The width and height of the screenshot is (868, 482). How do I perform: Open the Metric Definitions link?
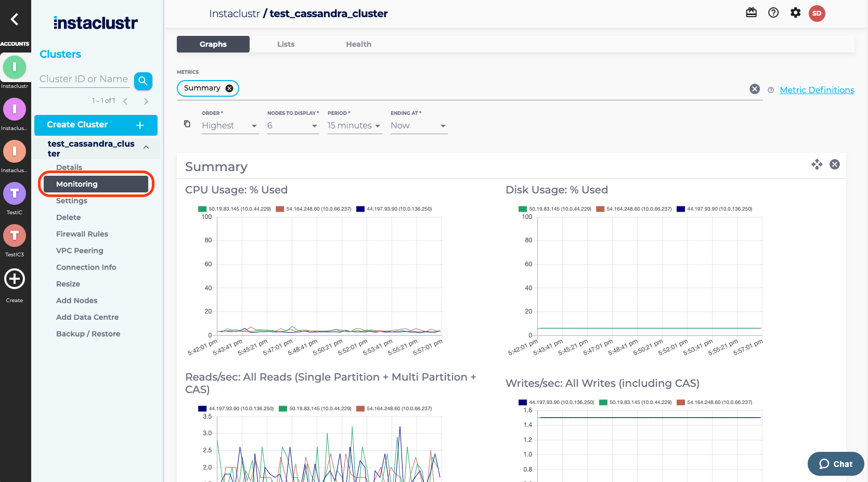click(x=817, y=90)
